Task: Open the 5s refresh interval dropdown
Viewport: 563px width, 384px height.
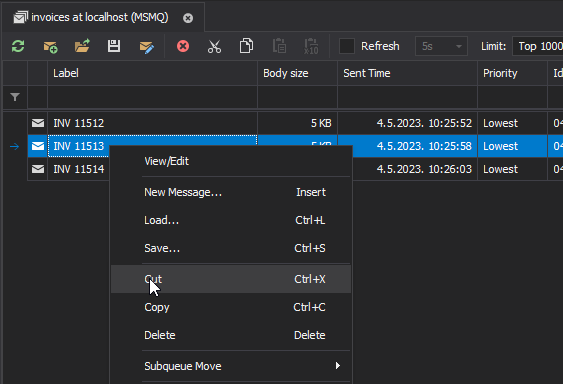Action: [441, 46]
